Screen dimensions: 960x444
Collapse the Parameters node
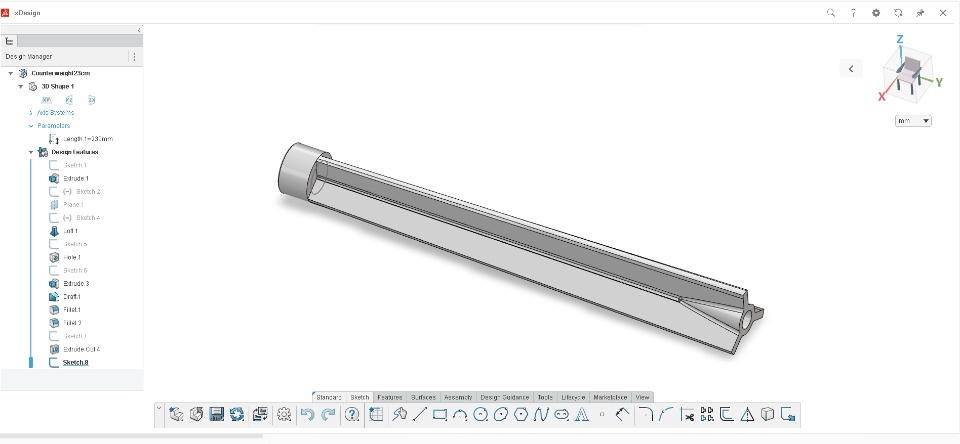31,126
